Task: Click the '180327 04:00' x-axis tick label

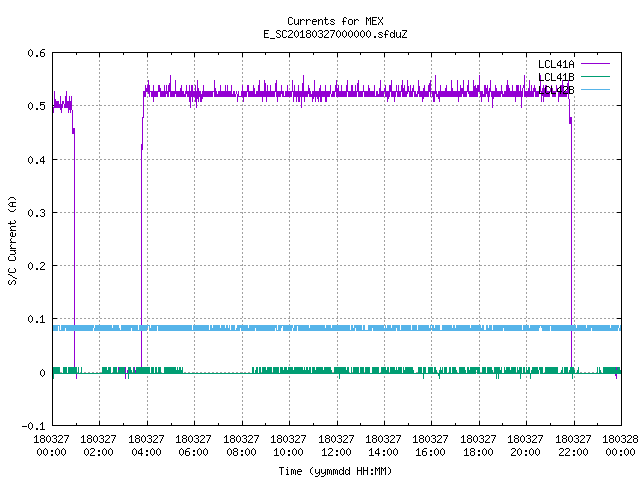Action: (x=146, y=445)
